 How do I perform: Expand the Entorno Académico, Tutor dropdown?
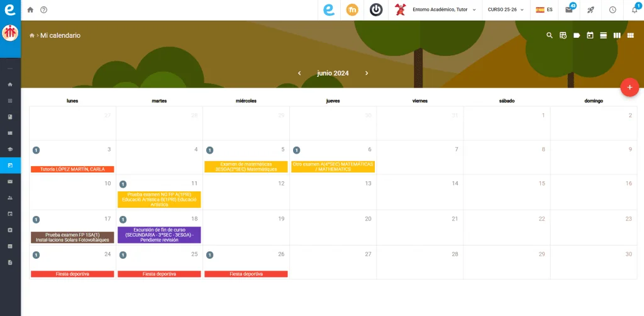click(x=444, y=10)
